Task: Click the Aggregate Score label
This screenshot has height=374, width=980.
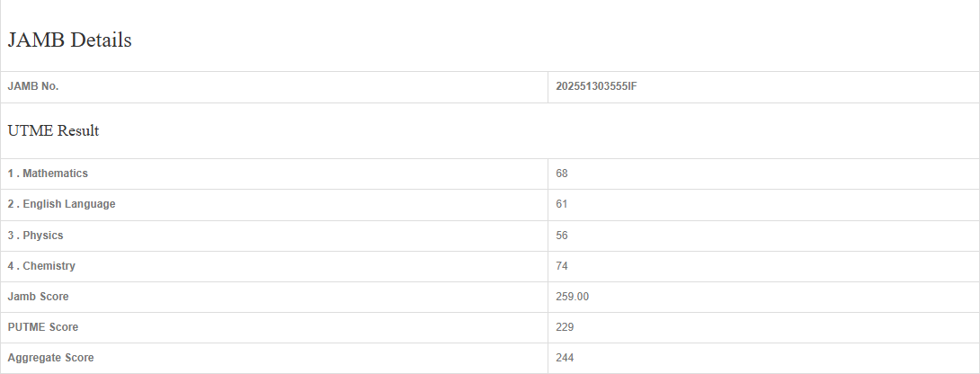Action: click(50, 358)
